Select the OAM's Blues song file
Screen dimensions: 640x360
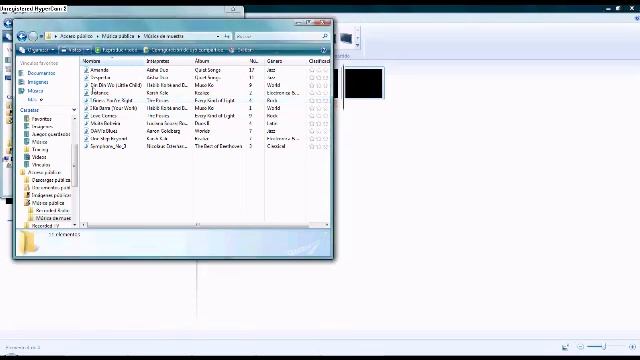104,131
